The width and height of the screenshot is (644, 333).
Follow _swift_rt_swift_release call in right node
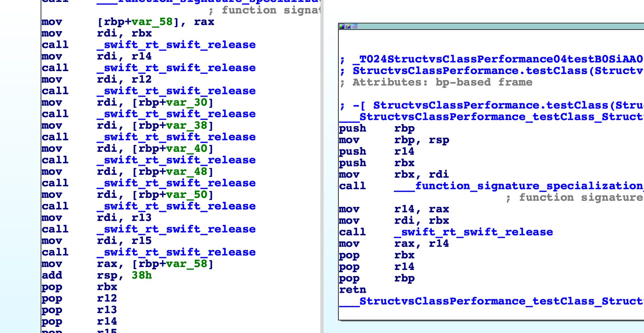473,232
